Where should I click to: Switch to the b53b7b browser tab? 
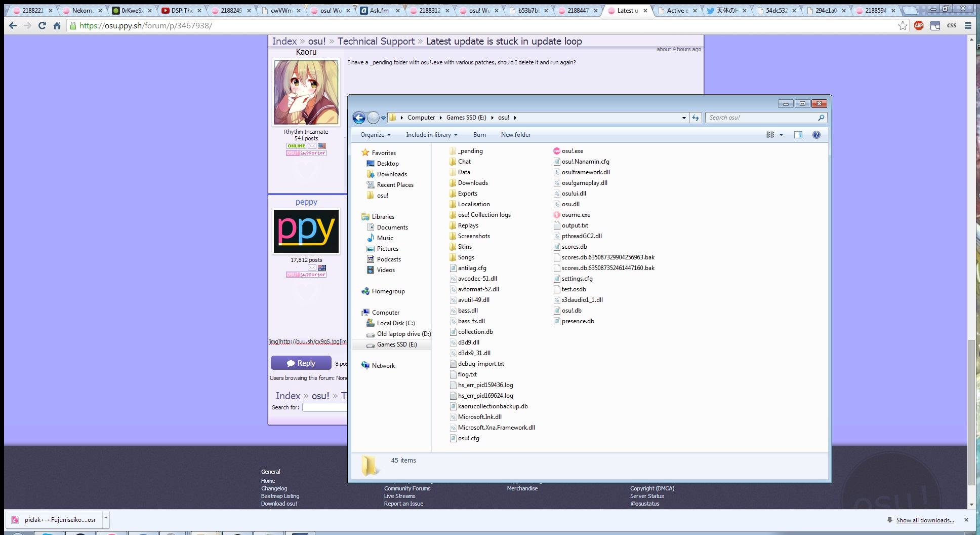pos(528,10)
